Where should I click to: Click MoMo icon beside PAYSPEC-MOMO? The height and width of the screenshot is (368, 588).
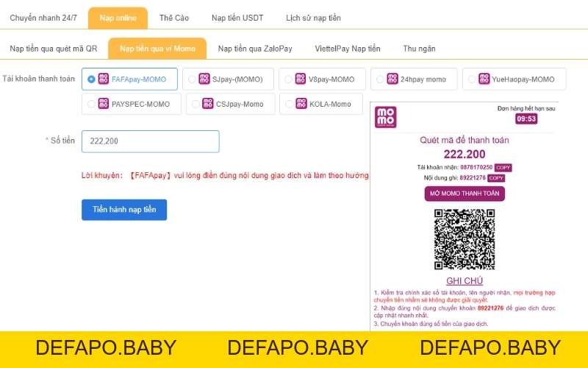tap(104, 103)
